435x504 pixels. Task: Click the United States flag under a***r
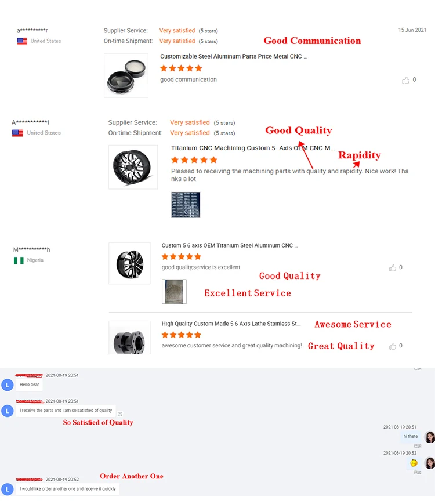[22, 41]
